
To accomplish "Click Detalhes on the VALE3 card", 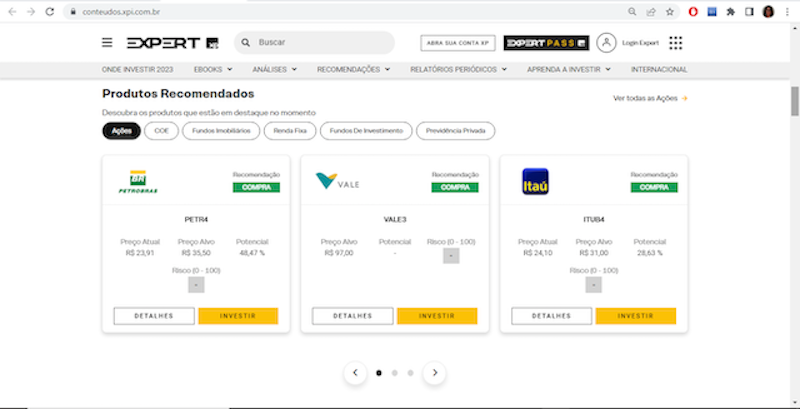I will (x=353, y=316).
